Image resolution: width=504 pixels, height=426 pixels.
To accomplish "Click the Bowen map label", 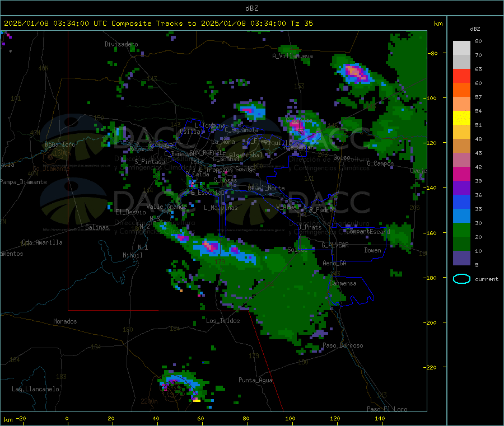I will (x=372, y=250).
